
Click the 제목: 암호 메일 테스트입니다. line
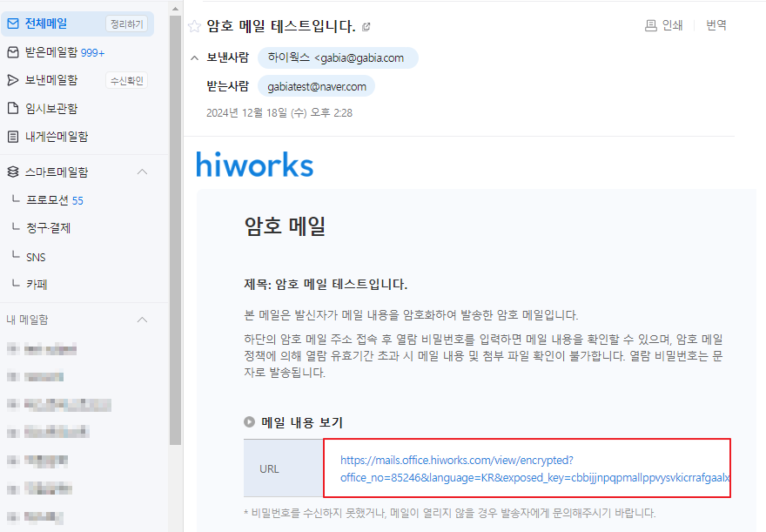326,285
